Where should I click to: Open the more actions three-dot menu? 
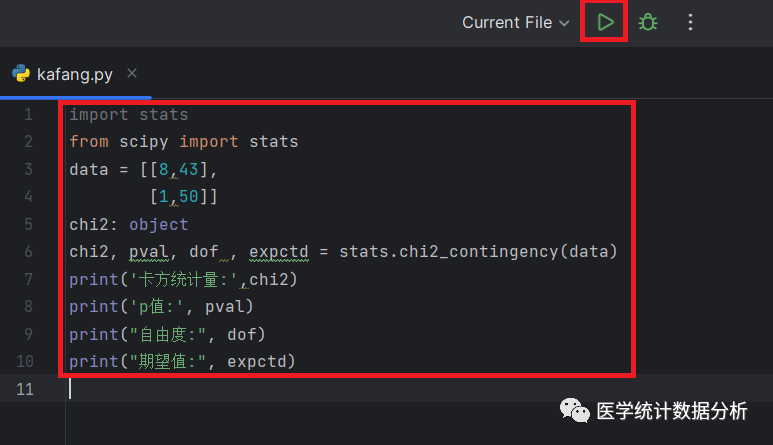point(690,22)
